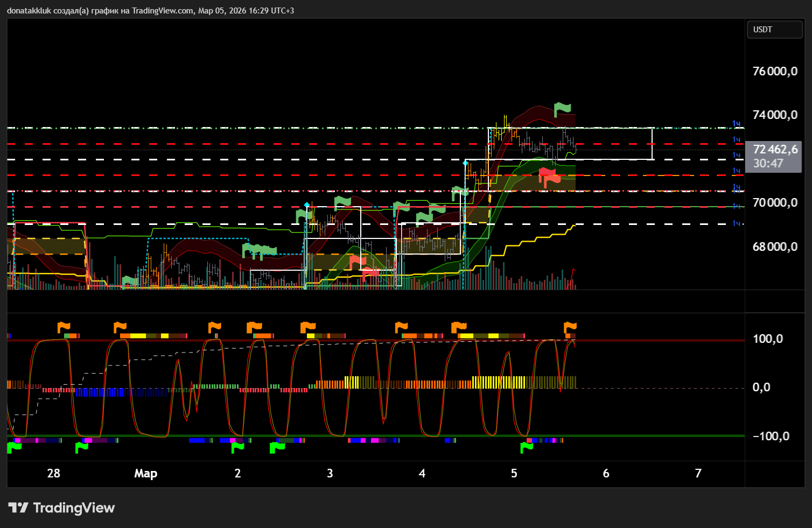Image resolution: width=812 pixels, height=528 pixels.
Task: Click the green flag above the 74 000 price peak
Action: (x=562, y=109)
